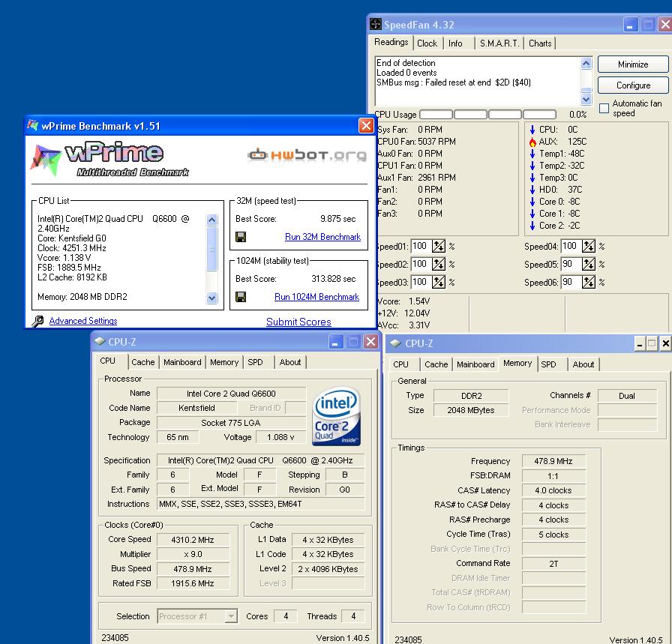
Task: Open Mainboard tab in left CPU-Z window
Action: click(x=182, y=362)
